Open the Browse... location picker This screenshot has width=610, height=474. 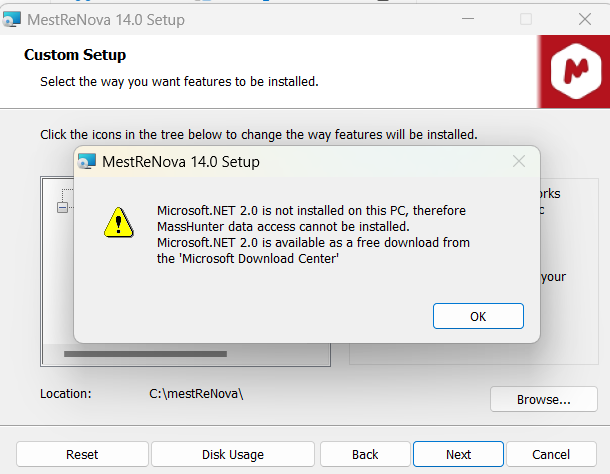point(543,400)
